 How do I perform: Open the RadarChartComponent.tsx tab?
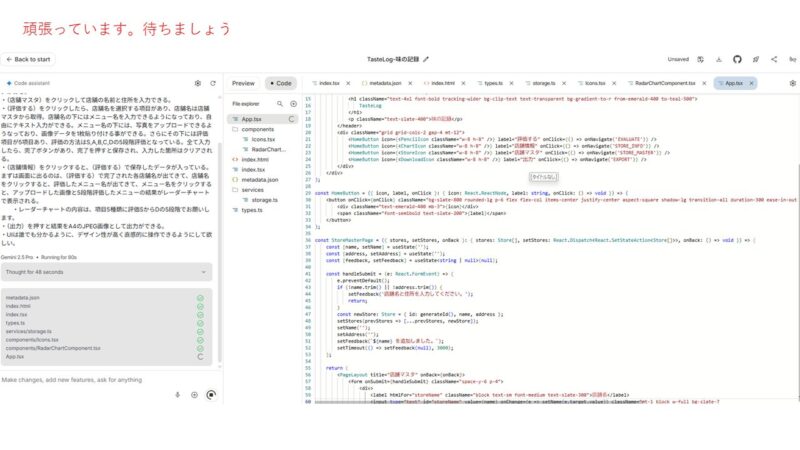[x=665, y=84]
